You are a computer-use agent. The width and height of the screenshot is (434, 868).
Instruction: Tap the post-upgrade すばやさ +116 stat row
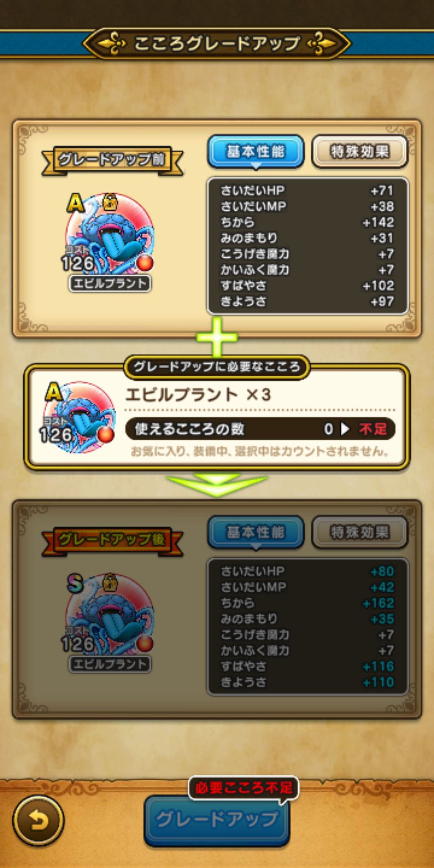(307, 666)
